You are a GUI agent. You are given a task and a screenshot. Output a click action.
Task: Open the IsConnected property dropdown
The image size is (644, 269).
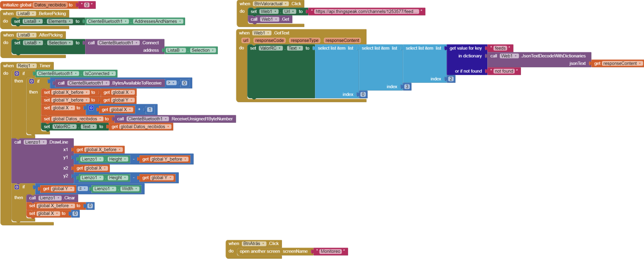(x=99, y=73)
